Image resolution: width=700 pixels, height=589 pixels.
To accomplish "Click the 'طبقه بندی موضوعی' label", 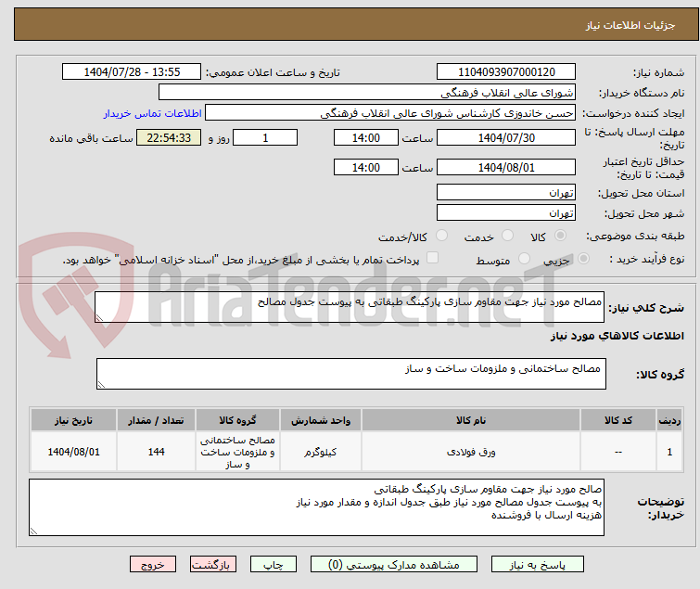I will 635,236.
